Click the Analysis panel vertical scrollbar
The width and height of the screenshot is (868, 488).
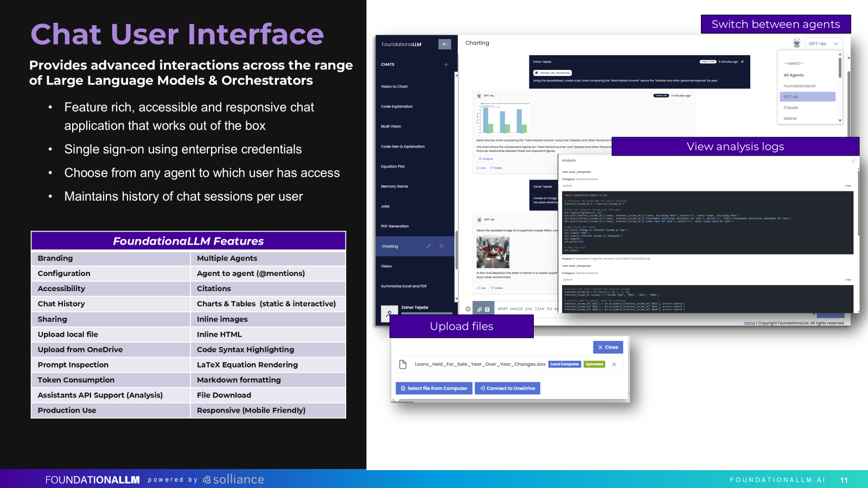pyautogui.click(x=858, y=203)
